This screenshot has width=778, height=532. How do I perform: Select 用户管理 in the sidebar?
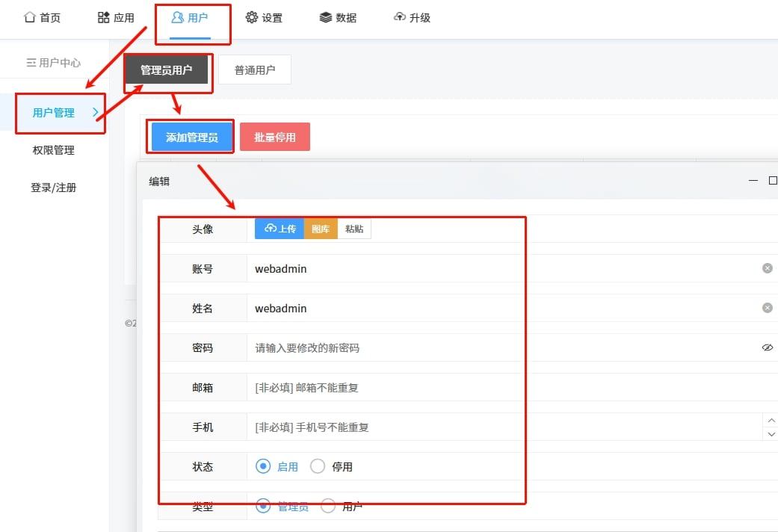[x=54, y=113]
